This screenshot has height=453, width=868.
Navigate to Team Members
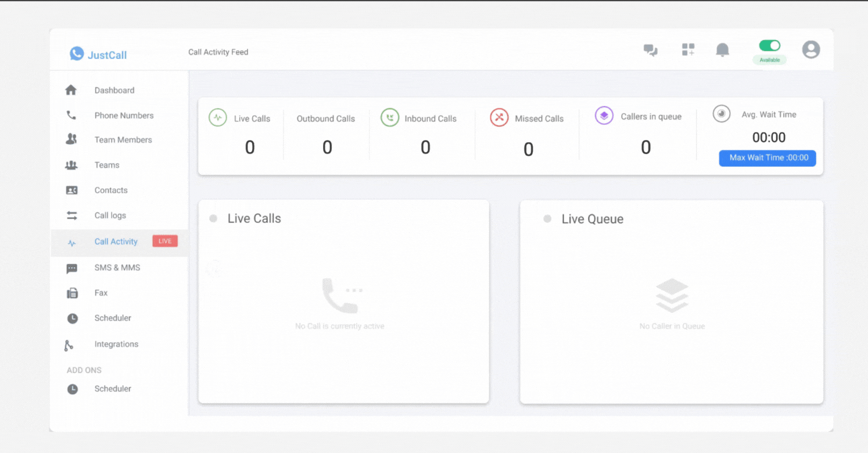tap(123, 140)
